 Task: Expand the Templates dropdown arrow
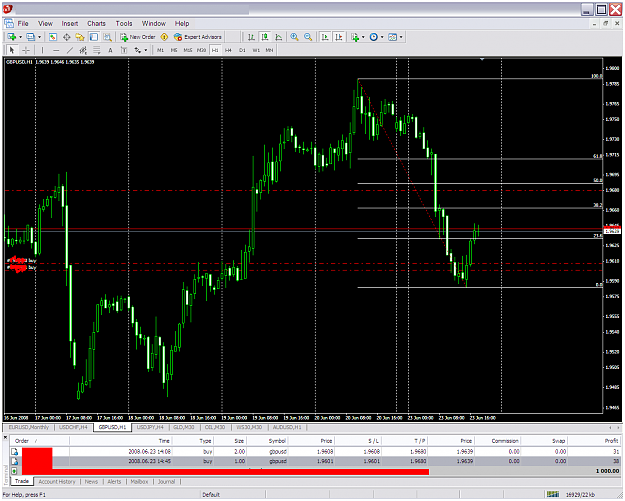pos(401,37)
